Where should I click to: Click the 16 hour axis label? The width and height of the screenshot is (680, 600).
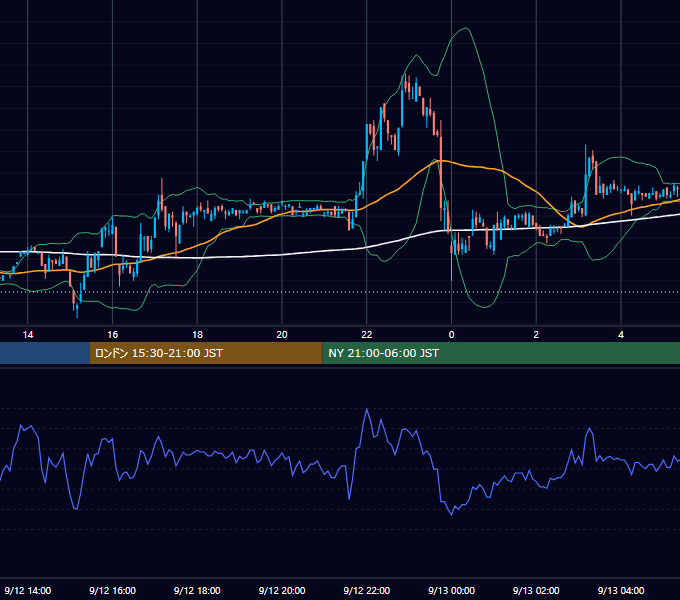point(112,335)
